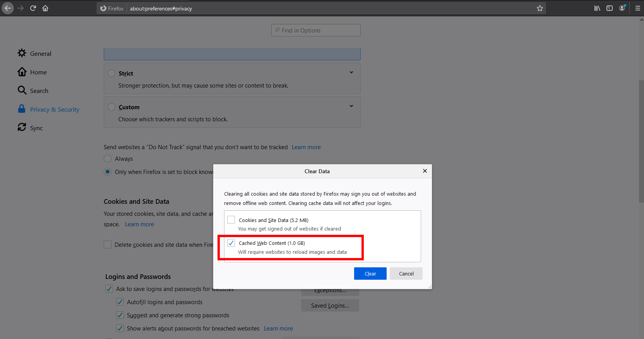Click the browser Back arrow button
Image resolution: width=644 pixels, height=339 pixels.
coord(8,8)
